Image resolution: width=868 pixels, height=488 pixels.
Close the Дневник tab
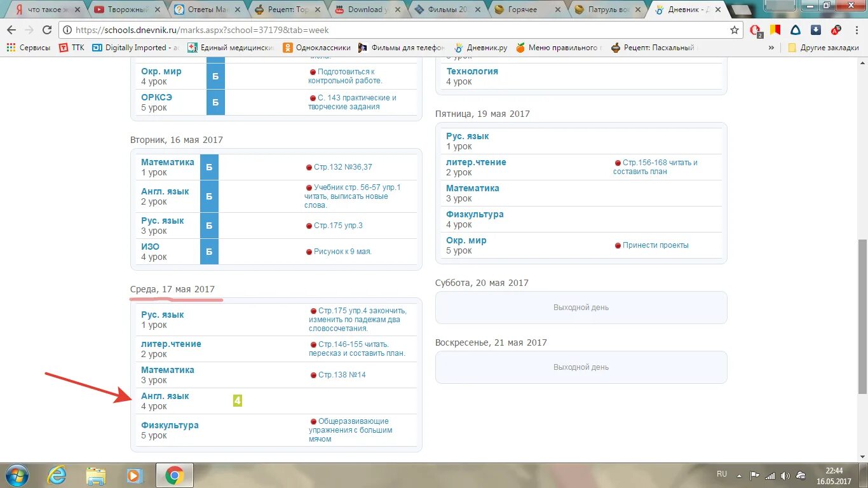[717, 10]
